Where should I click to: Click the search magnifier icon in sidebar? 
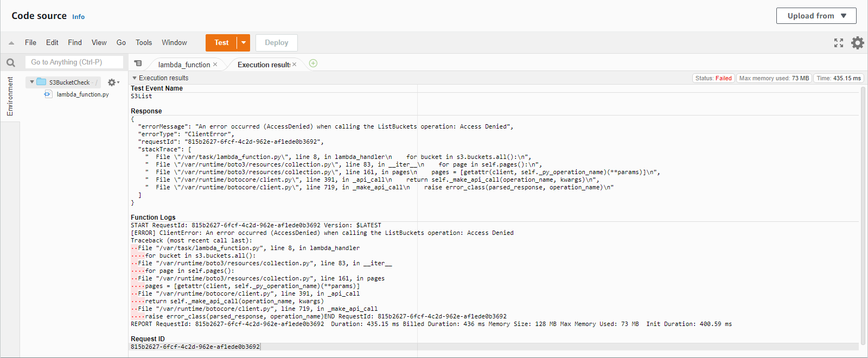tap(11, 62)
